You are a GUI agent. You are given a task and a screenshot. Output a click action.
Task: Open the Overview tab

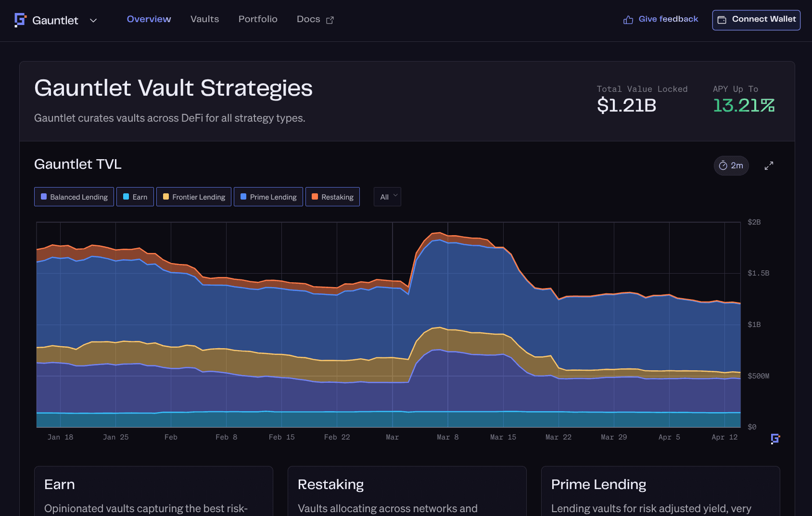click(149, 19)
